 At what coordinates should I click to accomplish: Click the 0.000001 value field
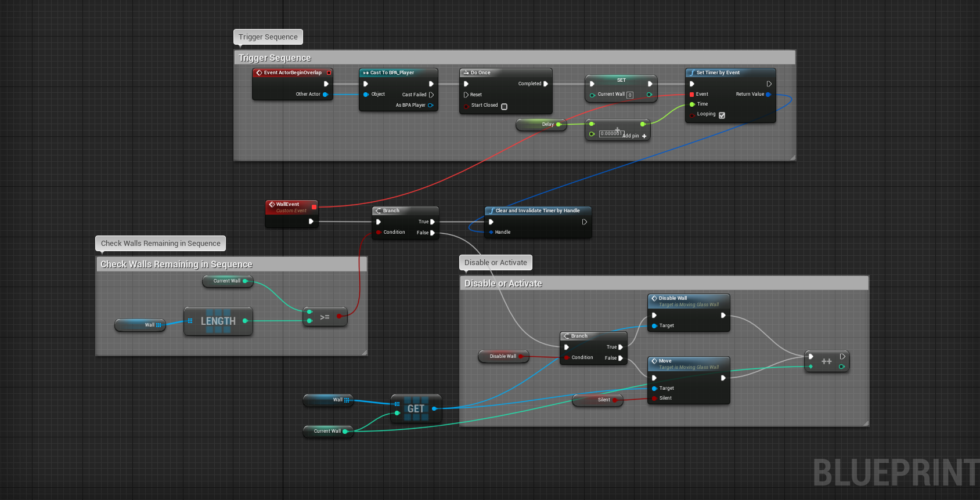[611, 133]
